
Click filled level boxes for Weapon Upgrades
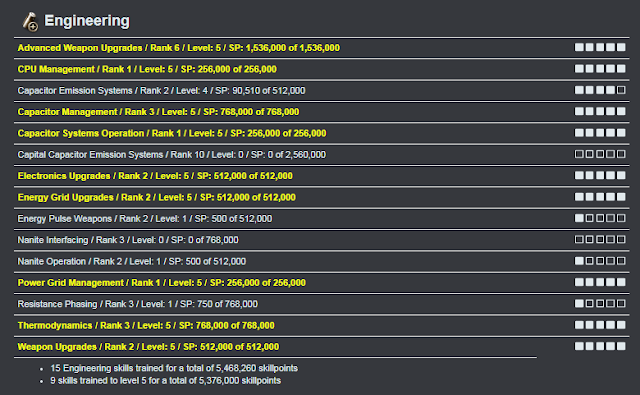[x=600, y=346]
